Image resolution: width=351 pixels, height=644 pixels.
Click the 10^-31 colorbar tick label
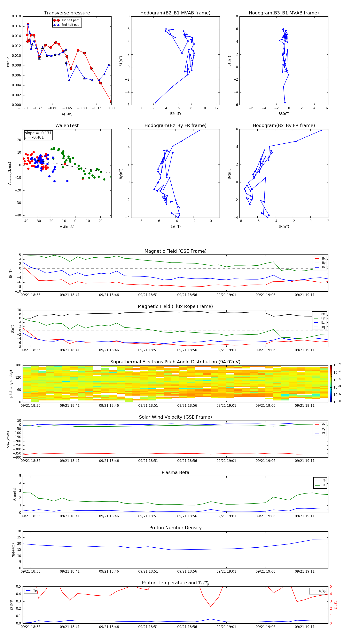click(337, 402)
